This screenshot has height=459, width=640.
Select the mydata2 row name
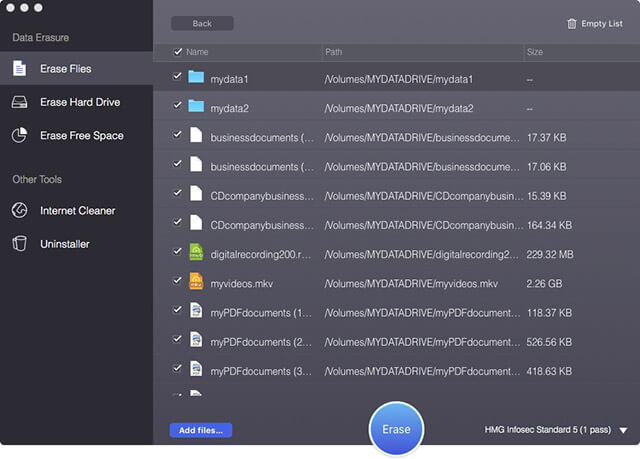(x=229, y=109)
